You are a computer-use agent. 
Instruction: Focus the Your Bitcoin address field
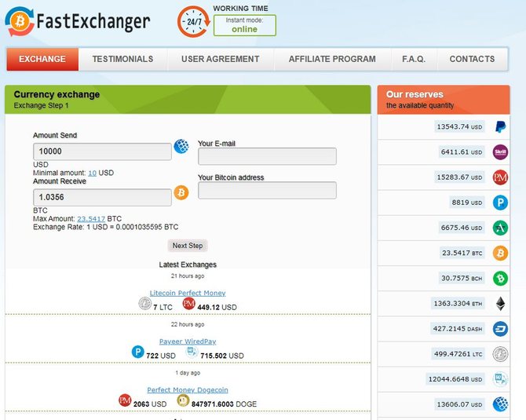(268, 190)
